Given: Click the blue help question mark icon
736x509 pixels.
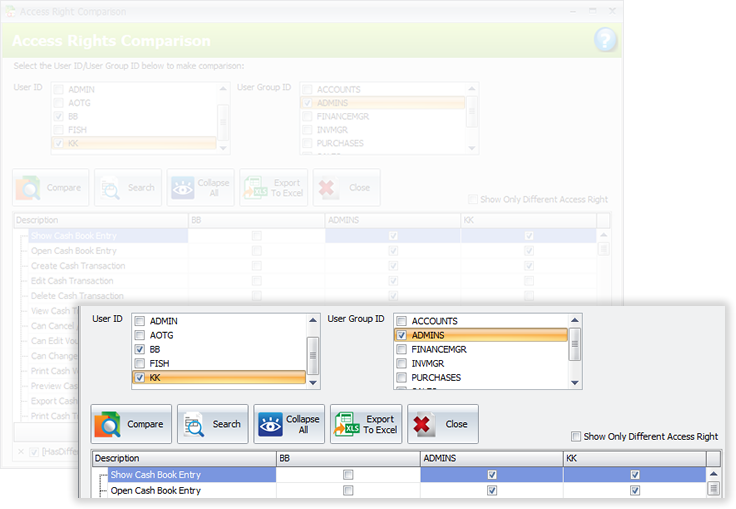Looking at the screenshot, I should pyautogui.click(x=605, y=40).
